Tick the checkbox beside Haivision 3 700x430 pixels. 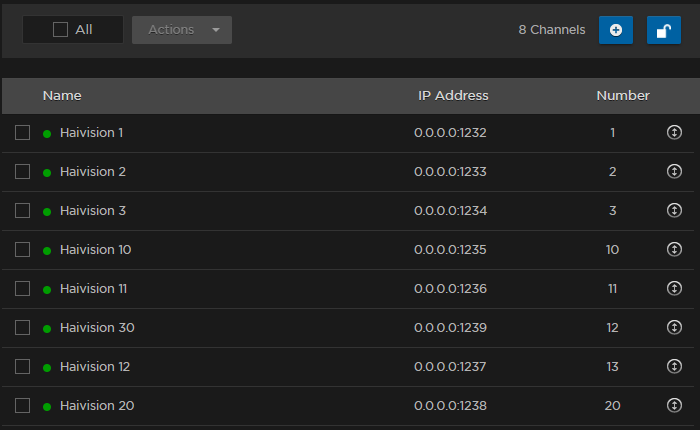pos(23,210)
